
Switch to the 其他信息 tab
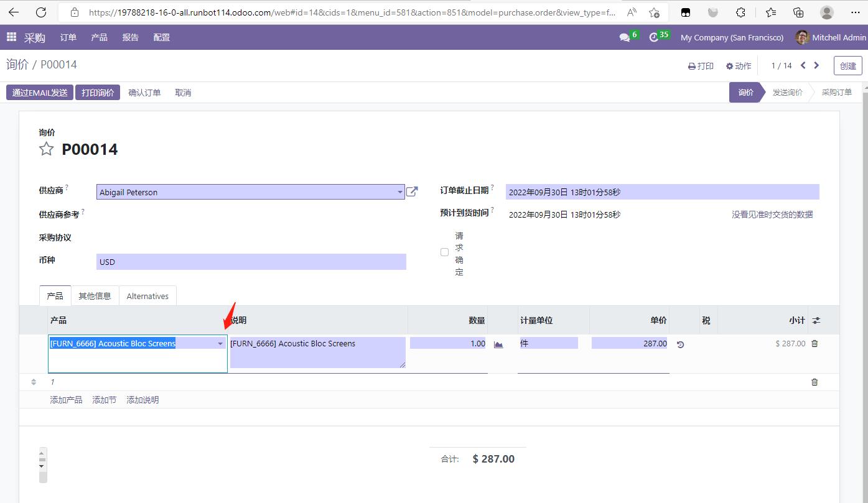coord(95,296)
